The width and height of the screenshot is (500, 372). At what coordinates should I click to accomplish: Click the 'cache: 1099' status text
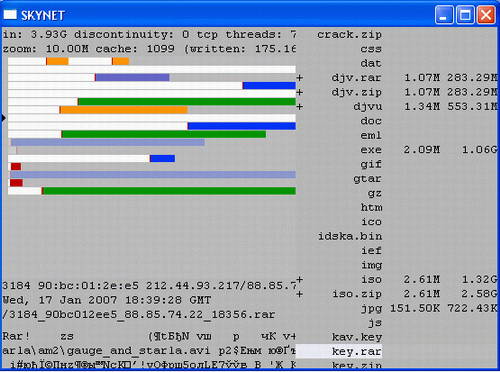pos(135,49)
